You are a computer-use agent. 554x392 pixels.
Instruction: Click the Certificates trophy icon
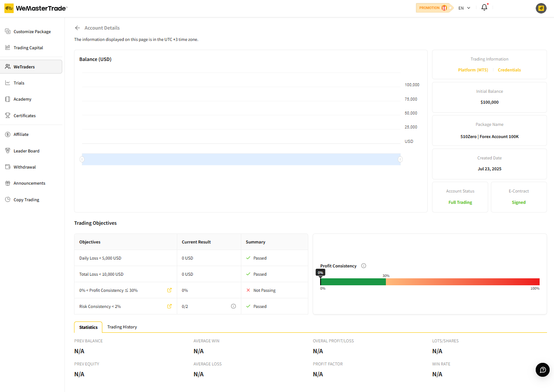click(x=7, y=115)
